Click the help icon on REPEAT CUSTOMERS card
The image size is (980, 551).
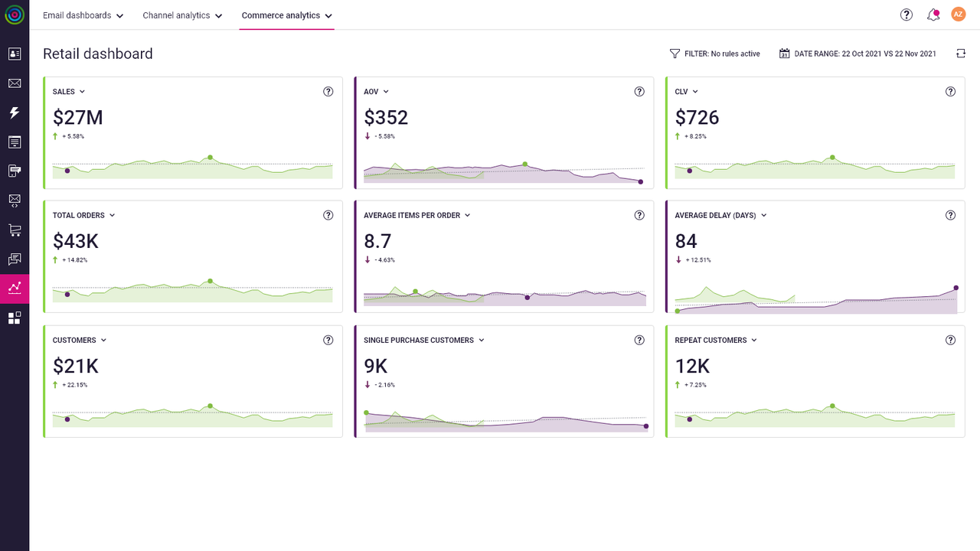click(x=950, y=341)
